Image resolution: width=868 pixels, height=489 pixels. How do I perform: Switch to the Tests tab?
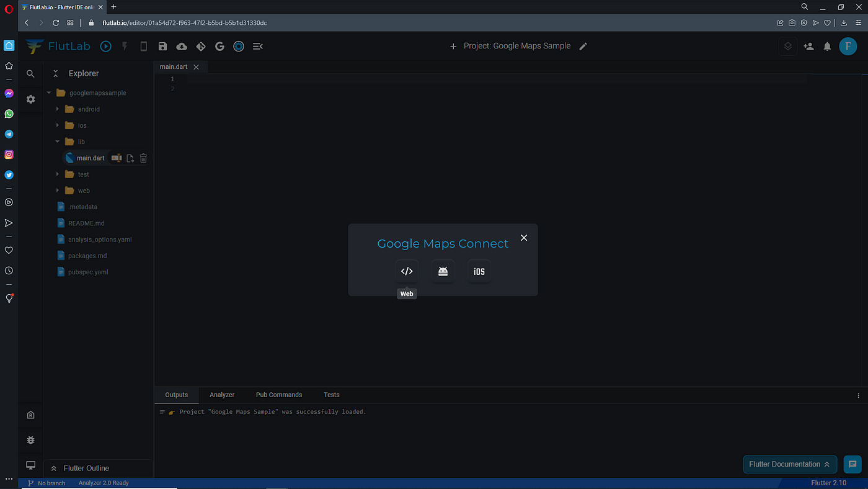pos(332,395)
